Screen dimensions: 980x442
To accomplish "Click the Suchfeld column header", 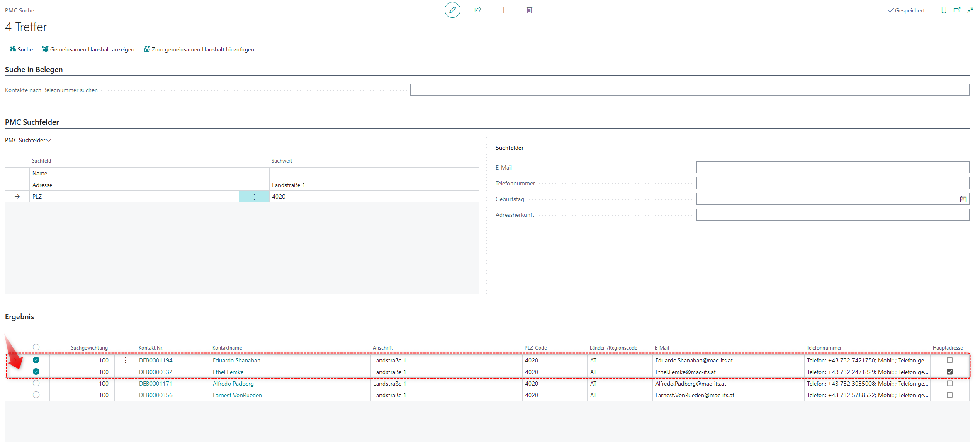I will coord(41,161).
